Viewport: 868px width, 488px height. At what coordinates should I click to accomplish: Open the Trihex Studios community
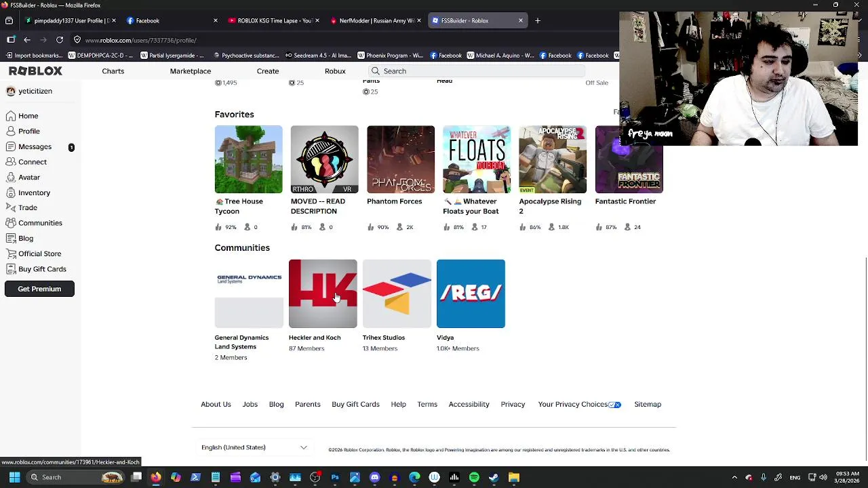click(x=397, y=293)
